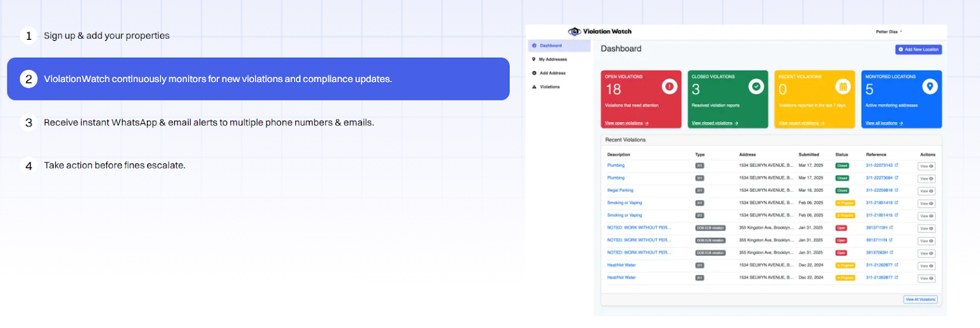Image resolution: width=980 pixels, height=328 pixels.
Task: Select Dashboard in the sidebar
Action: pos(559,45)
